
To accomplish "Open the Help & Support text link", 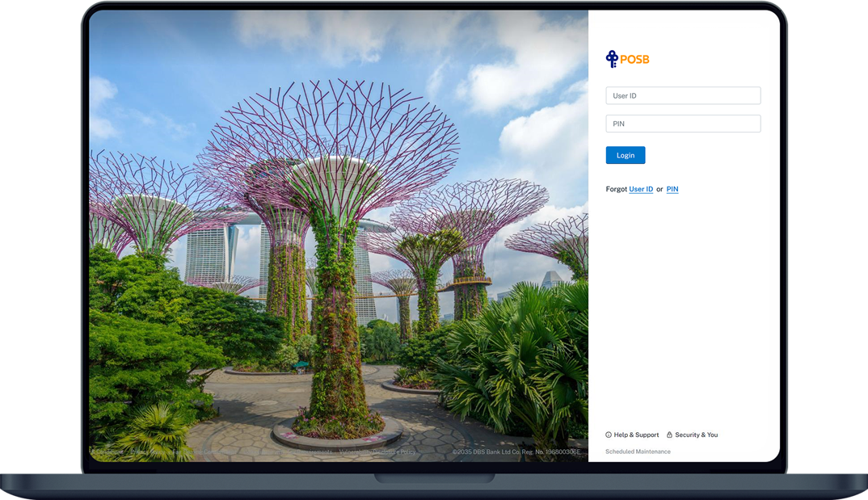I will (x=636, y=435).
